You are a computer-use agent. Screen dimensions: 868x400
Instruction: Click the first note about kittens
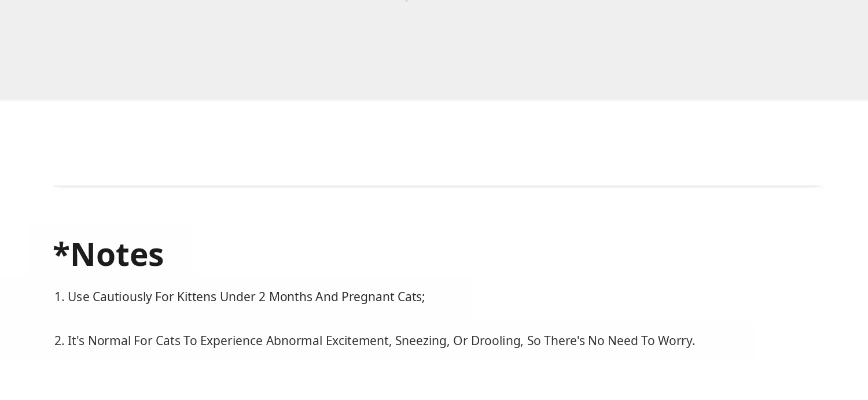click(239, 297)
